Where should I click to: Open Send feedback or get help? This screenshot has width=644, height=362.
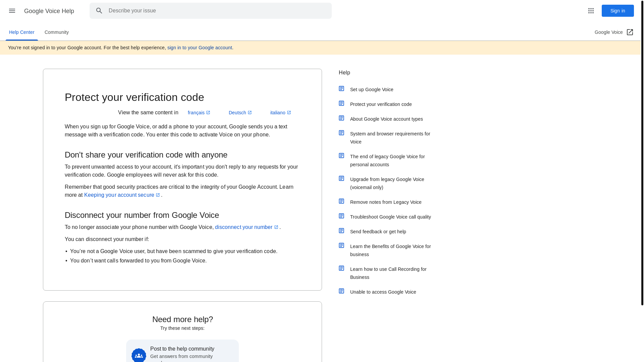pos(378,232)
